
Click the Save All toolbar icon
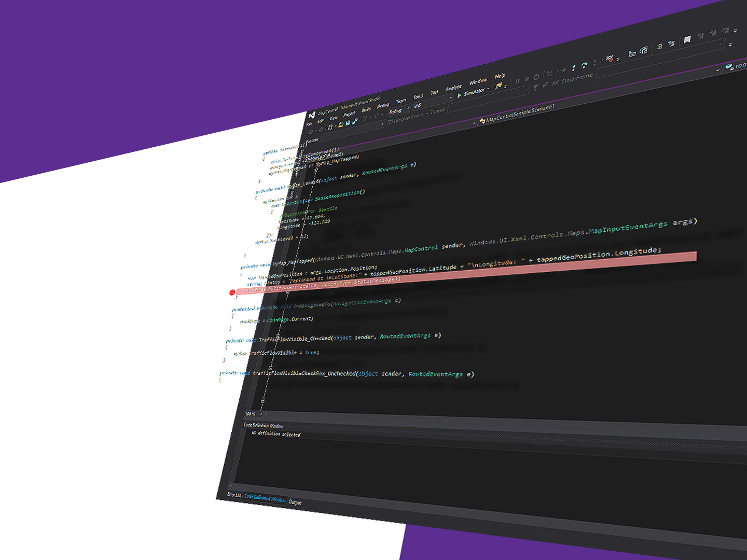[355, 122]
